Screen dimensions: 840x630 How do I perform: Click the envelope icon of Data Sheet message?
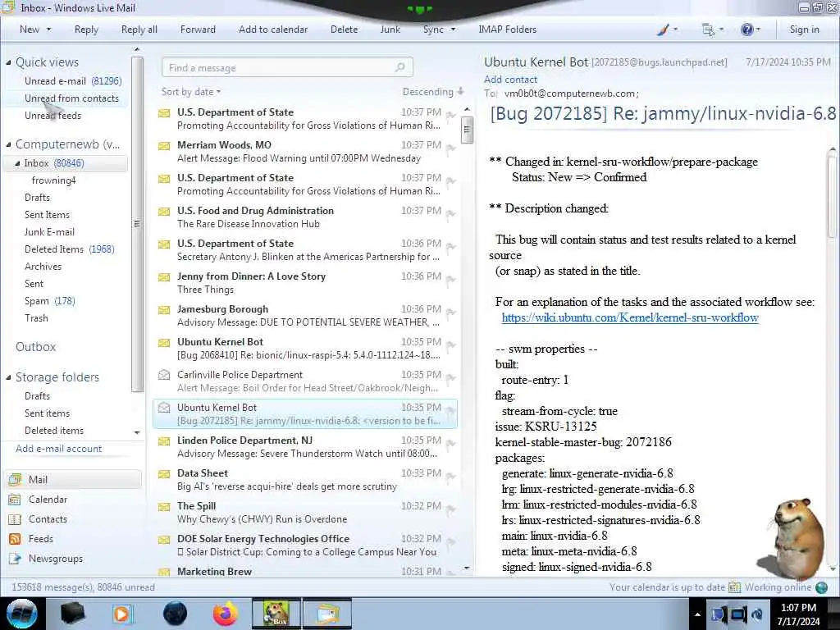(164, 473)
